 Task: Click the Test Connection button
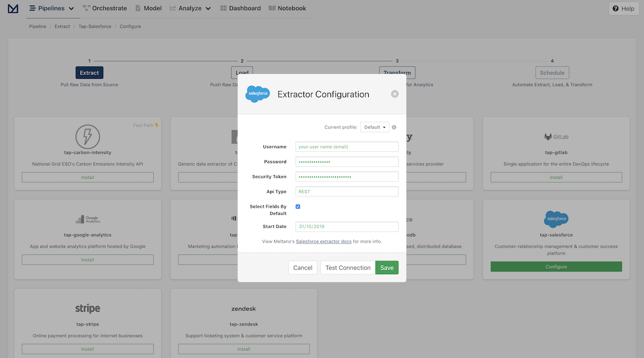coord(348,268)
